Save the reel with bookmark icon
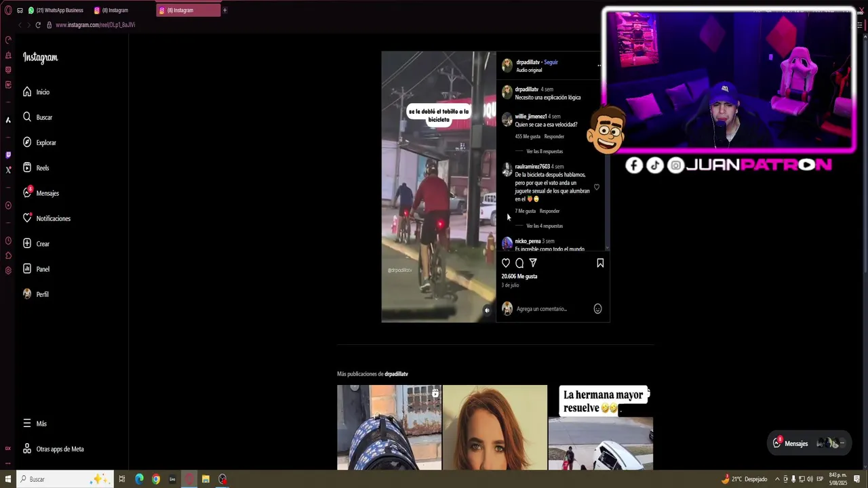 pyautogui.click(x=600, y=263)
